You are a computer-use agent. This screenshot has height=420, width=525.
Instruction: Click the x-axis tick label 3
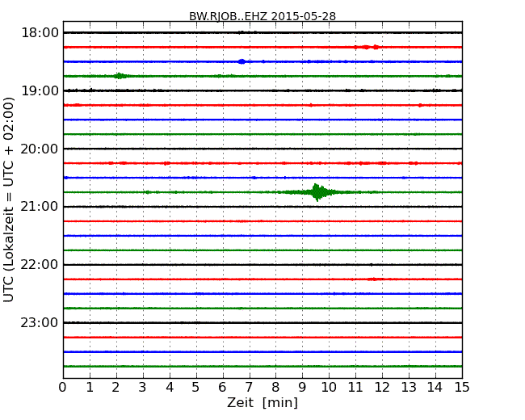click(x=143, y=388)
